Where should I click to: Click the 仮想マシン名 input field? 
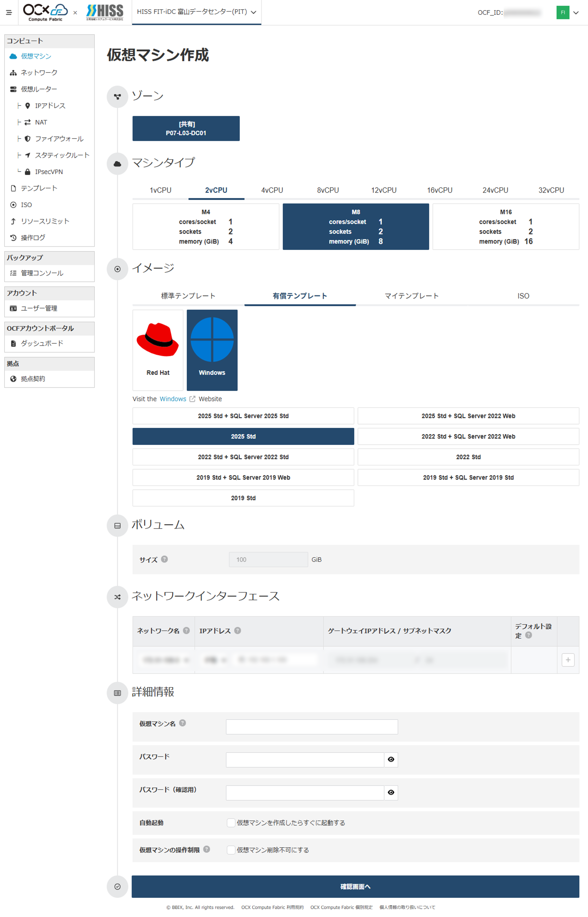312,727
